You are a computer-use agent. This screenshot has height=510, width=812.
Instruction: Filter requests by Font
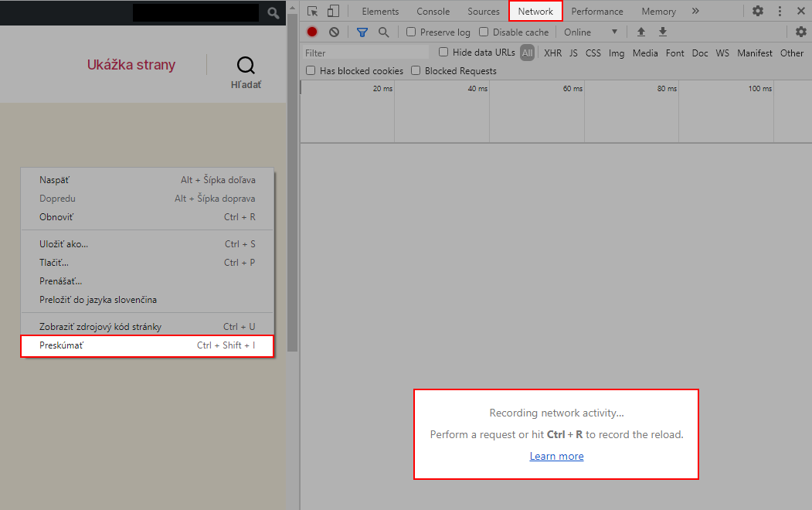coord(674,53)
